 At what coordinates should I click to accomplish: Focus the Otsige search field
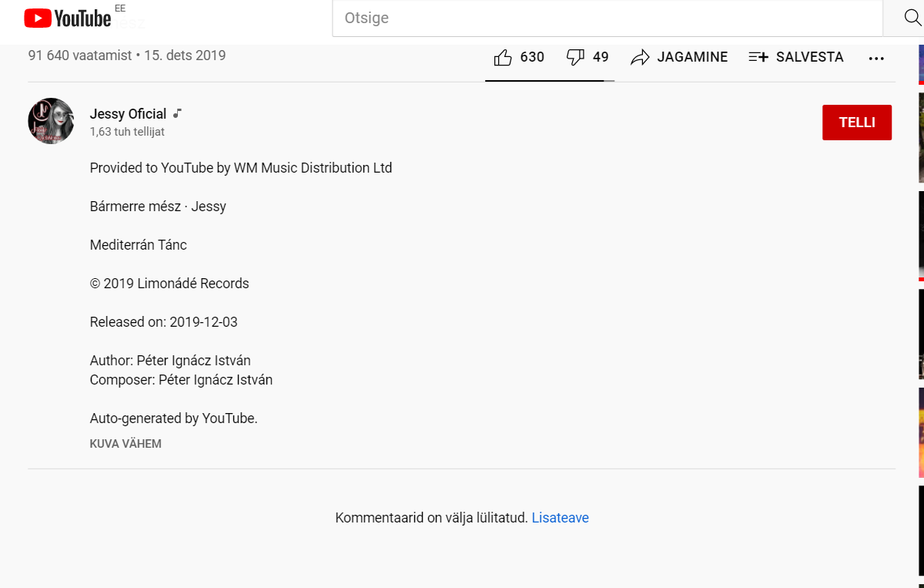[x=607, y=18]
